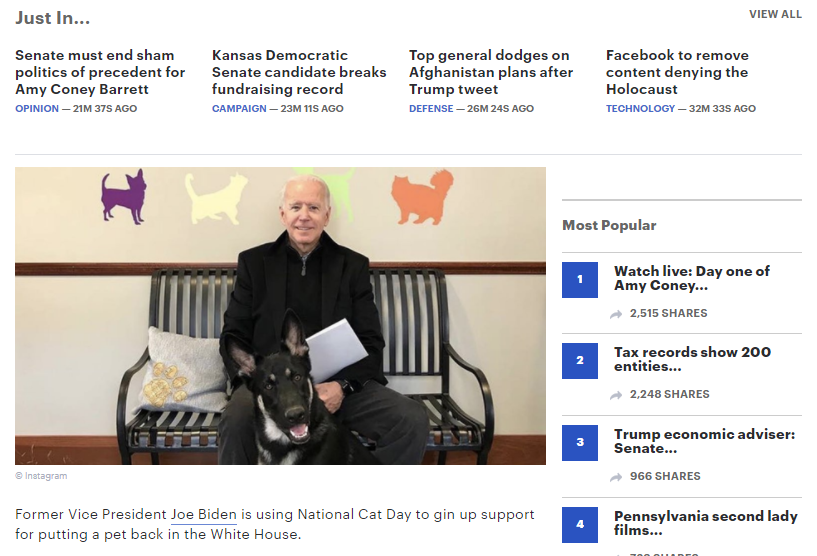This screenshot has width=817, height=556.
Task: Read Kansas Democratic Senate candidate fundraising story
Action: [298, 72]
